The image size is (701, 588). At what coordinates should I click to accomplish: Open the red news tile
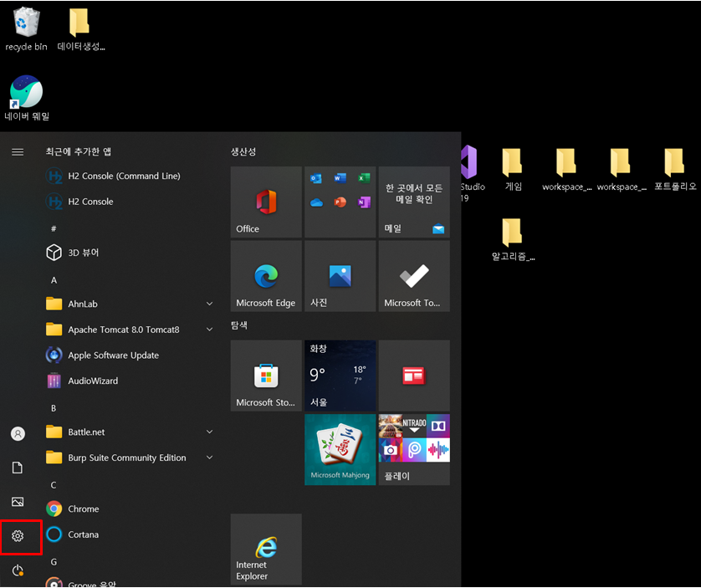[x=414, y=376]
